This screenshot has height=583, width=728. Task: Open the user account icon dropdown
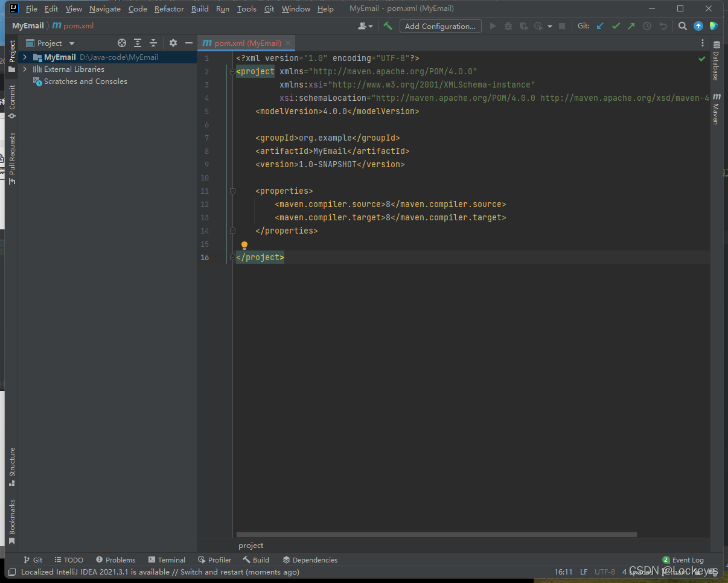pyautogui.click(x=365, y=26)
